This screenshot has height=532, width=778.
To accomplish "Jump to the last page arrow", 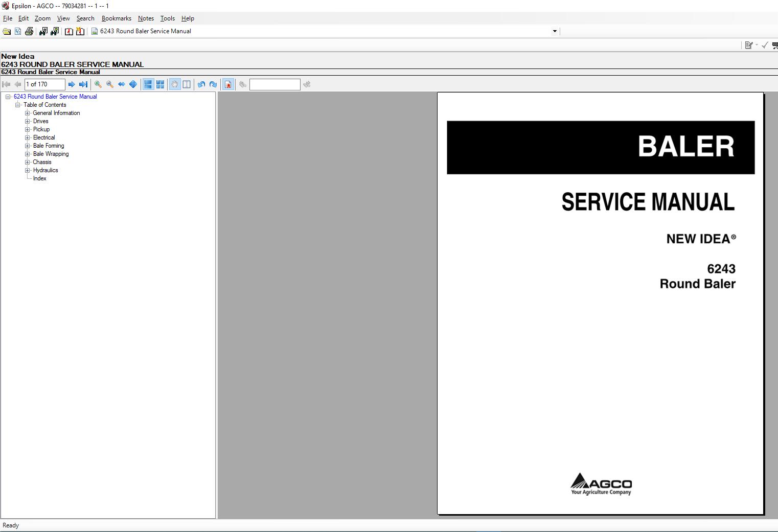I will pyautogui.click(x=83, y=84).
